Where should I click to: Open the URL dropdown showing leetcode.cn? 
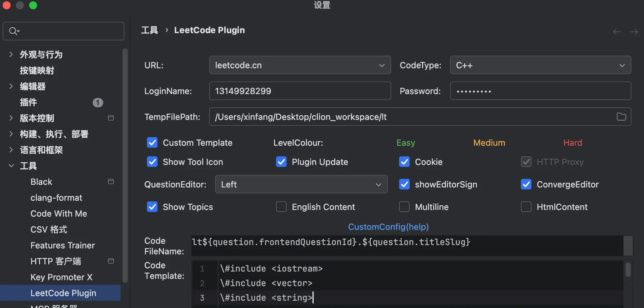300,65
